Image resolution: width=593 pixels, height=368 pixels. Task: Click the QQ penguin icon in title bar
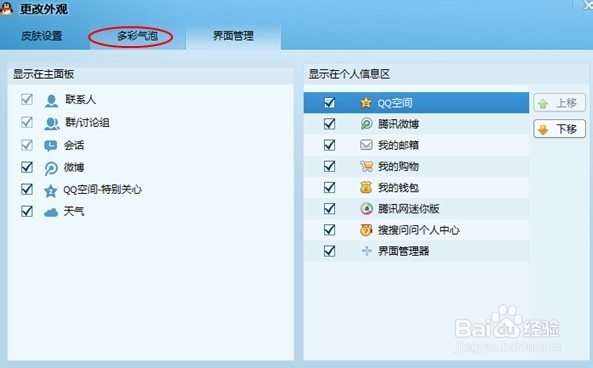(6, 8)
